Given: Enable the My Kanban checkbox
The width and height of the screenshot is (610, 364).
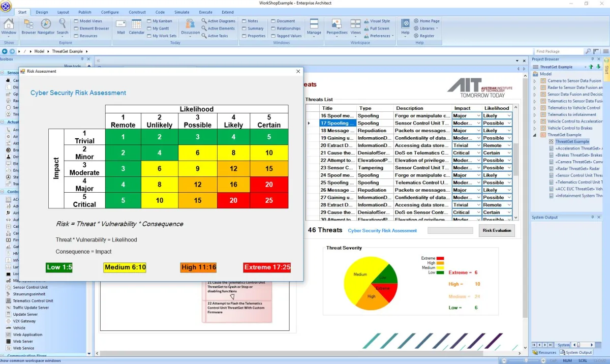Looking at the screenshot, I should 149,21.
